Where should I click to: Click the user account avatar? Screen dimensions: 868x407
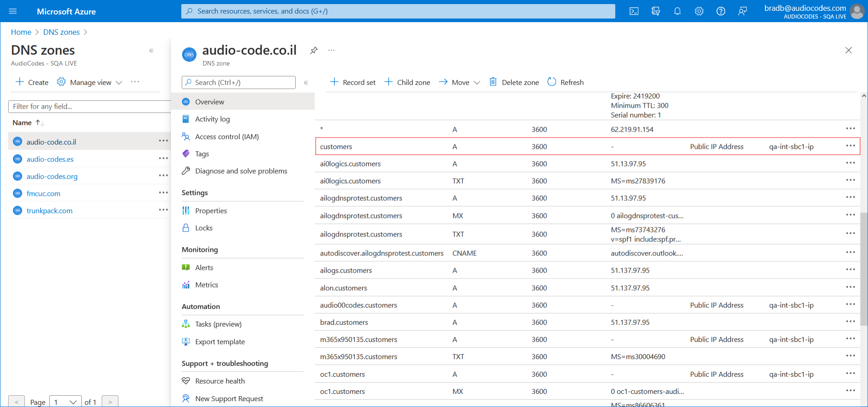pyautogui.click(x=857, y=11)
